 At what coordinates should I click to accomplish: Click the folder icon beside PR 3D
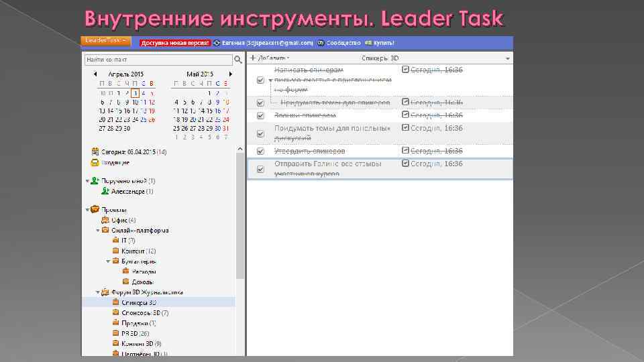point(115,333)
